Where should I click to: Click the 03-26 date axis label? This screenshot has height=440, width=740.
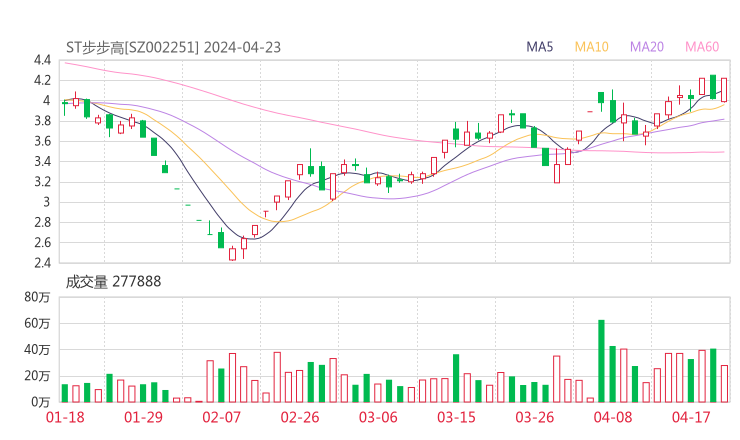coord(535,417)
